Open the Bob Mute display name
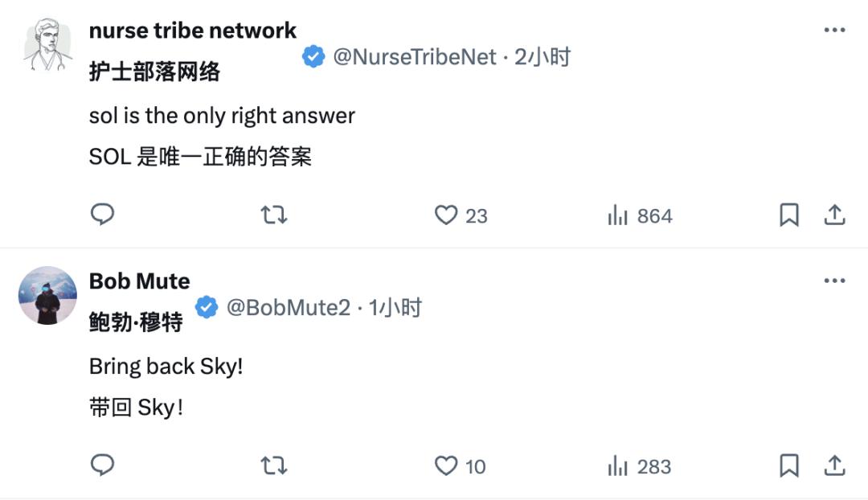 (x=139, y=281)
